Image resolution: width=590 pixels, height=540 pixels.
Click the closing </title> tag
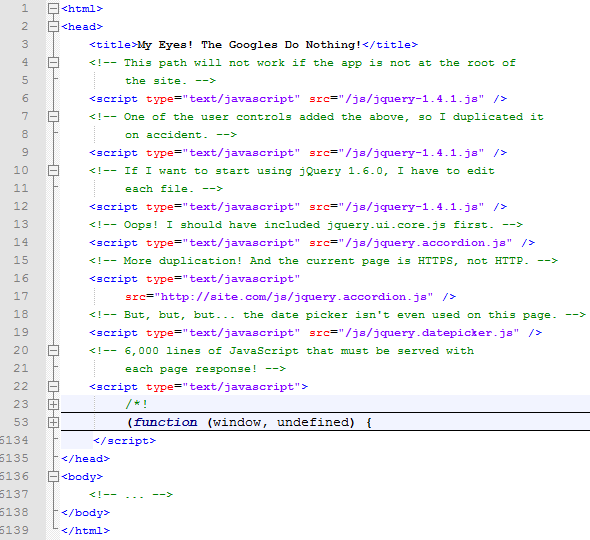(390, 45)
